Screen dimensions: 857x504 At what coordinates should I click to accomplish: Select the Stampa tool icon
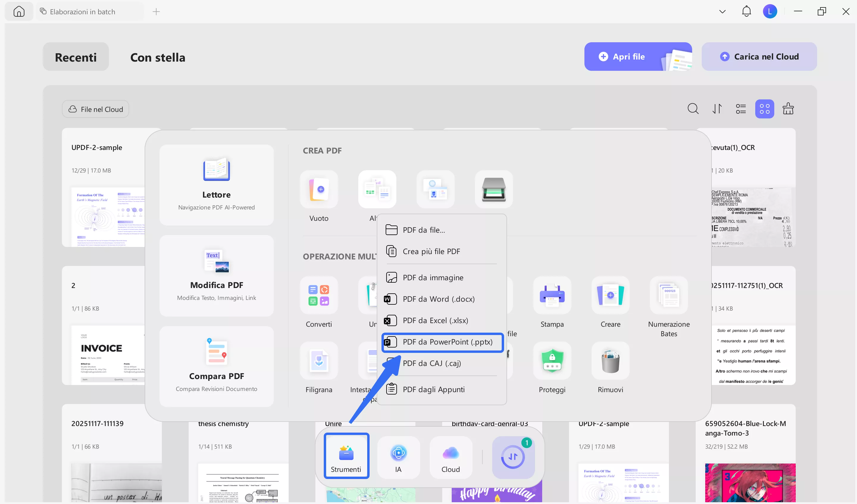tap(552, 295)
